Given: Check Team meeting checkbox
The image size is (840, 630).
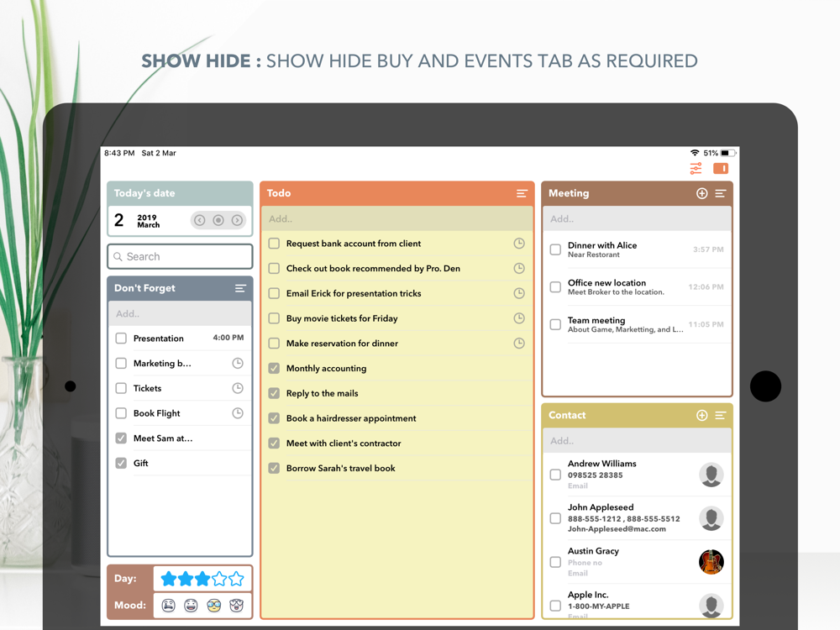Looking at the screenshot, I should click(555, 324).
